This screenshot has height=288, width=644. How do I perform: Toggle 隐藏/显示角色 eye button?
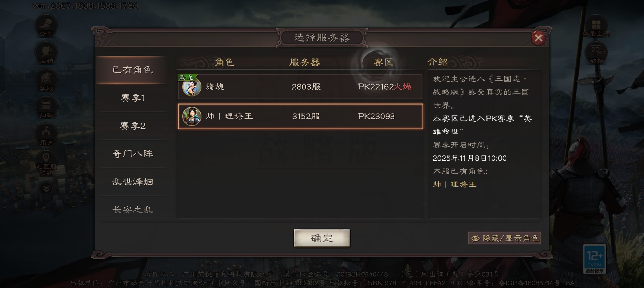click(x=504, y=238)
